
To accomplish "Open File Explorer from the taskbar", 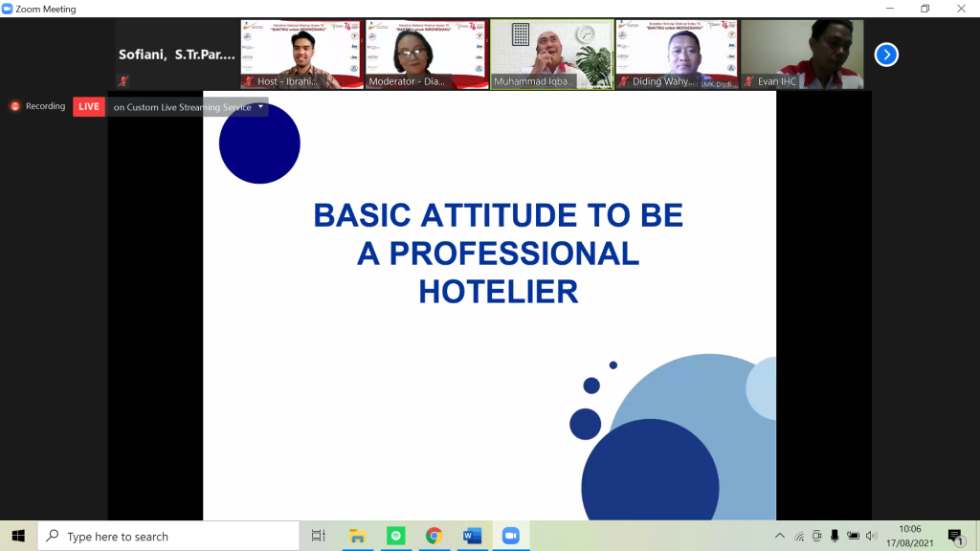I will tap(357, 536).
